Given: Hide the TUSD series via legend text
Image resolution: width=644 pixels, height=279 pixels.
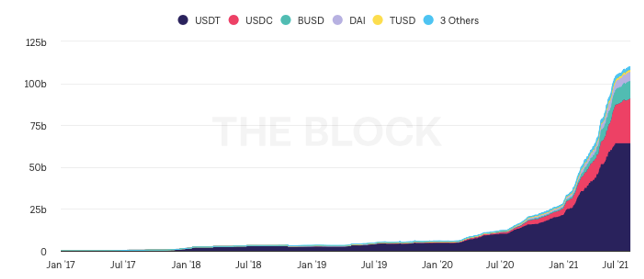Looking at the screenshot, I should (402, 21).
